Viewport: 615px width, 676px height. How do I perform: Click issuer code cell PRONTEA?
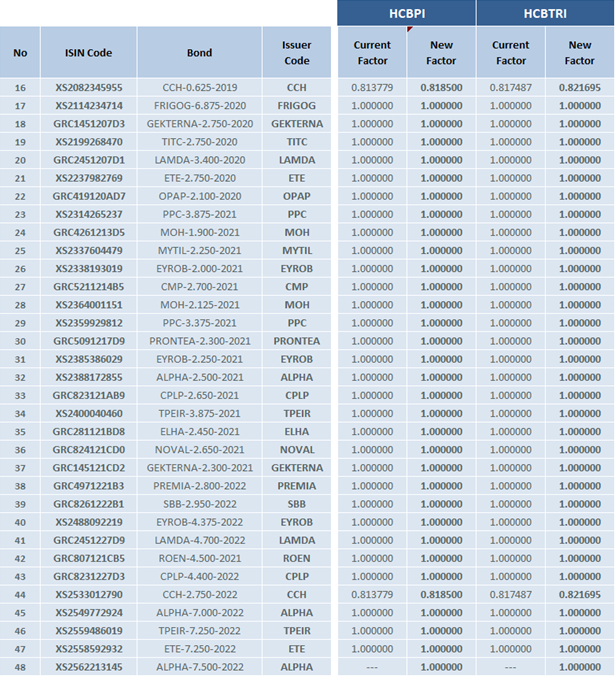point(296,341)
